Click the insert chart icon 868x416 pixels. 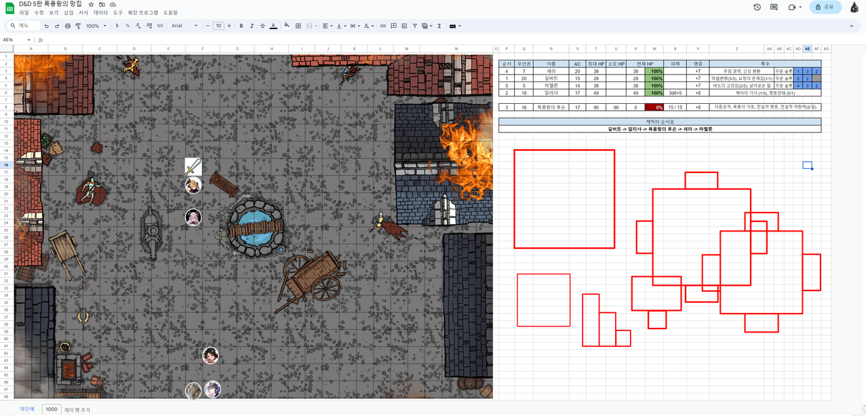pos(404,26)
